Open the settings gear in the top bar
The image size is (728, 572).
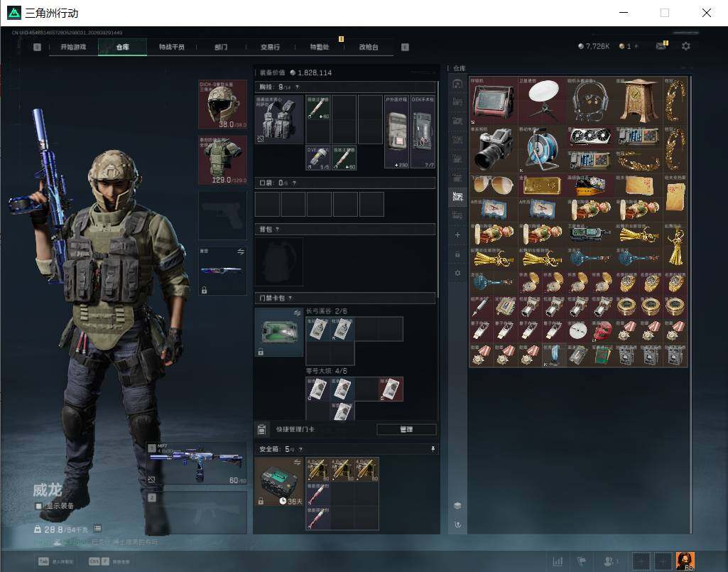[686, 46]
